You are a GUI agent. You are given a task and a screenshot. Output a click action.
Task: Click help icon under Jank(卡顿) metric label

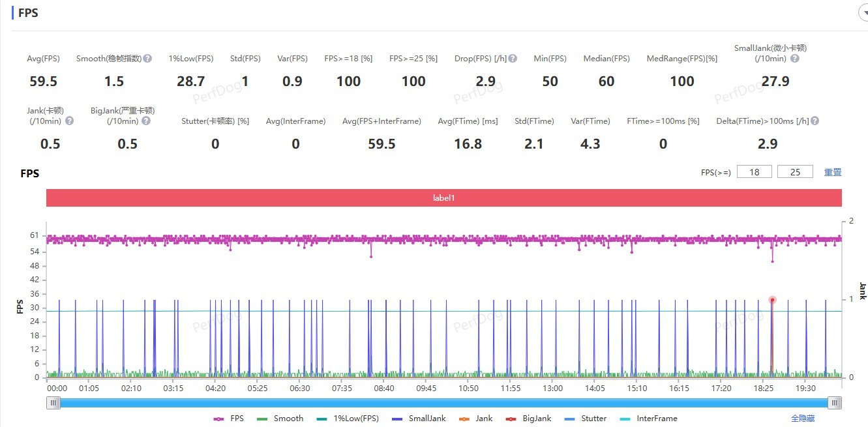tap(69, 121)
